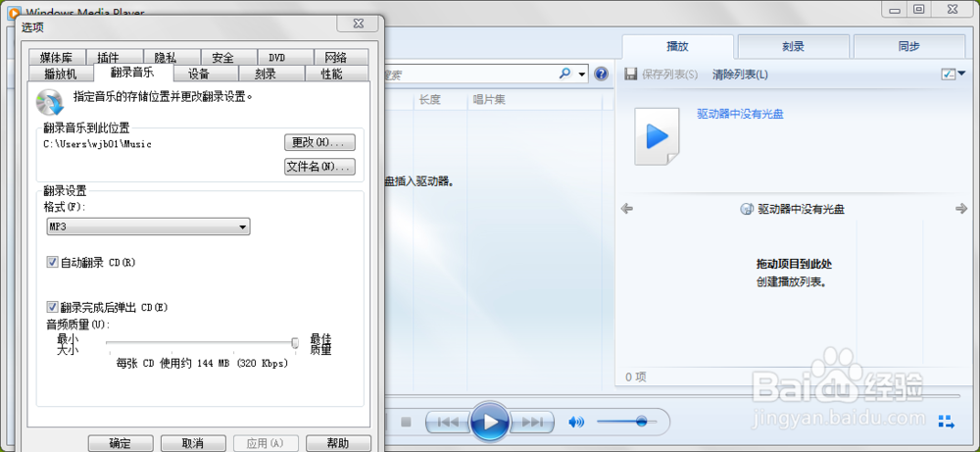Viewport: 980px width, 452px height.
Task: Go to next list with right arrow
Action: [961, 209]
